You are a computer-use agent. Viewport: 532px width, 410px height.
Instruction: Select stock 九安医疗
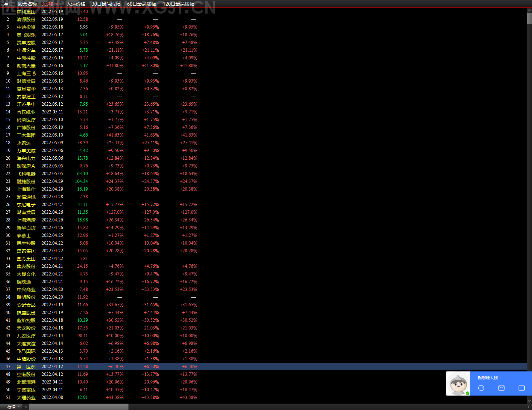tap(26, 336)
